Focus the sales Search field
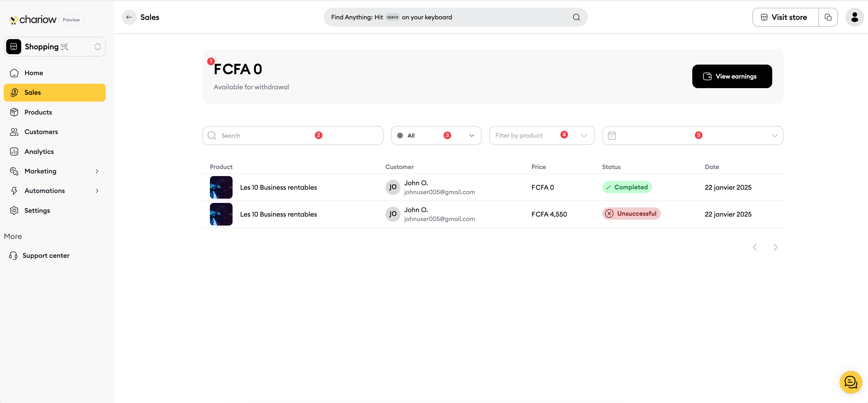Image resolution: width=868 pixels, height=403 pixels. 292,136
